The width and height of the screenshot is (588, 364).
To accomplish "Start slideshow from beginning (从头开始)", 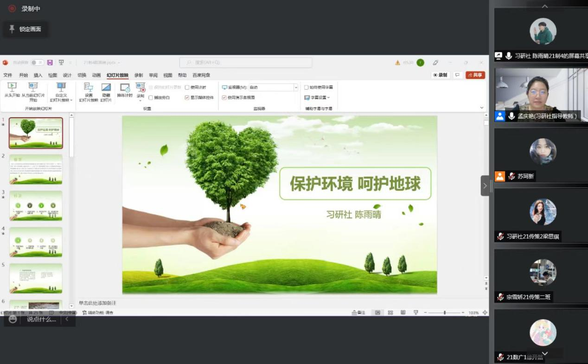I will 12,89.
